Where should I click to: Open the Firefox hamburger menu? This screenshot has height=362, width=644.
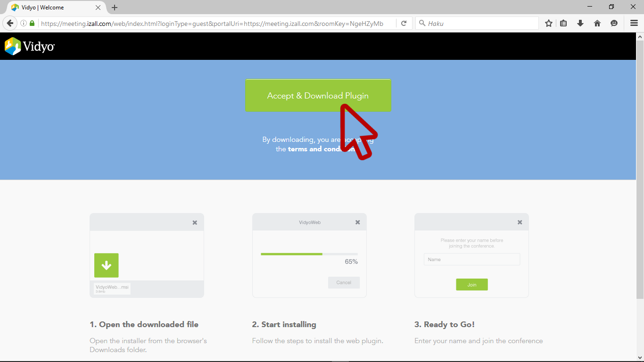pyautogui.click(x=634, y=23)
